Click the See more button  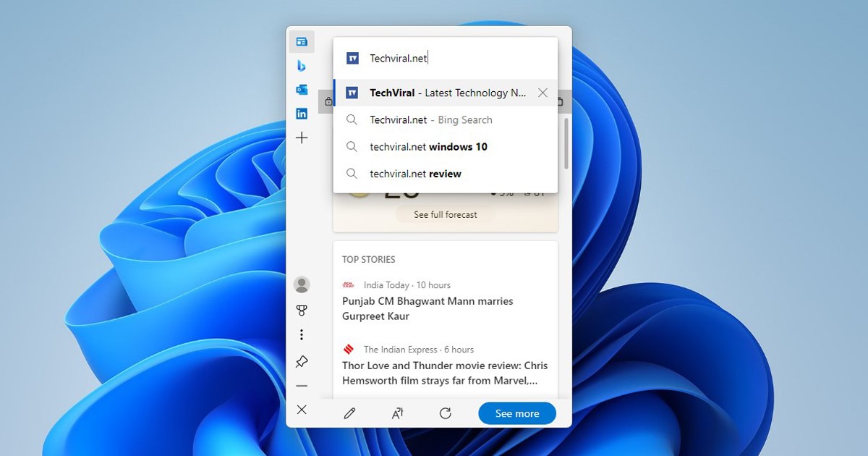(517, 413)
